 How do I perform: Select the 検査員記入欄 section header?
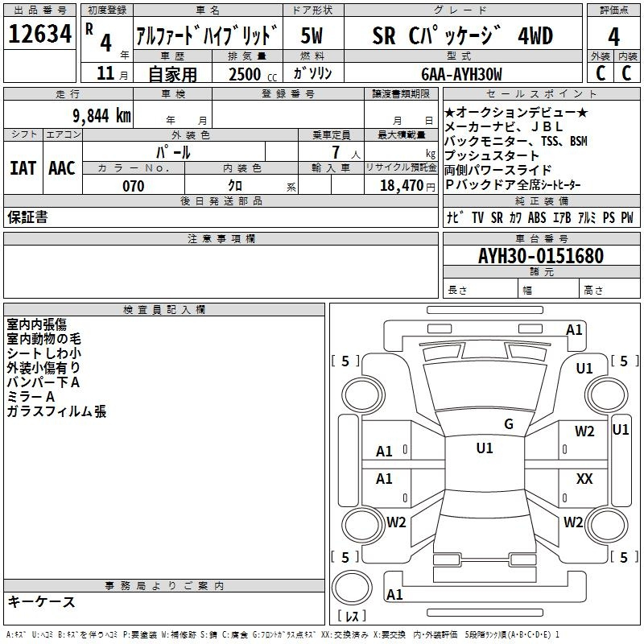[x=164, y=310]
